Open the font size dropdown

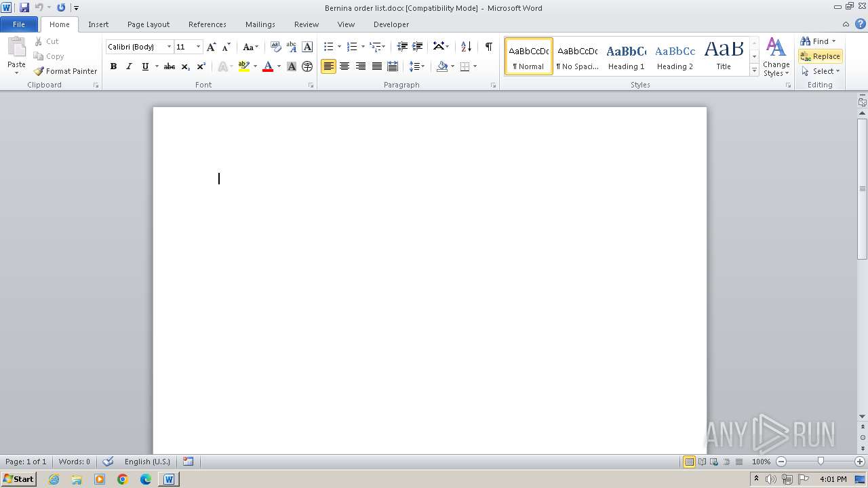pyautogui.click(x=198, y=47)
